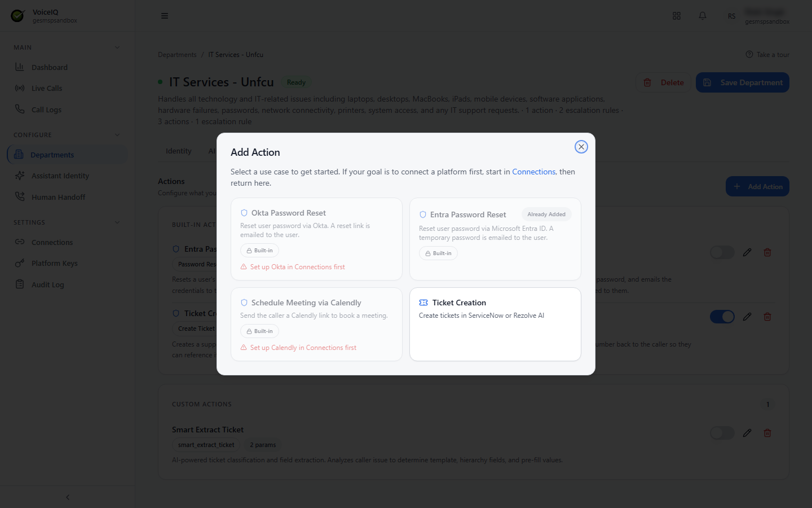Viewport: 812px width, 508px height.
Task: Click the Audit Log clipboard icon
Action: [x=20, y=284]
